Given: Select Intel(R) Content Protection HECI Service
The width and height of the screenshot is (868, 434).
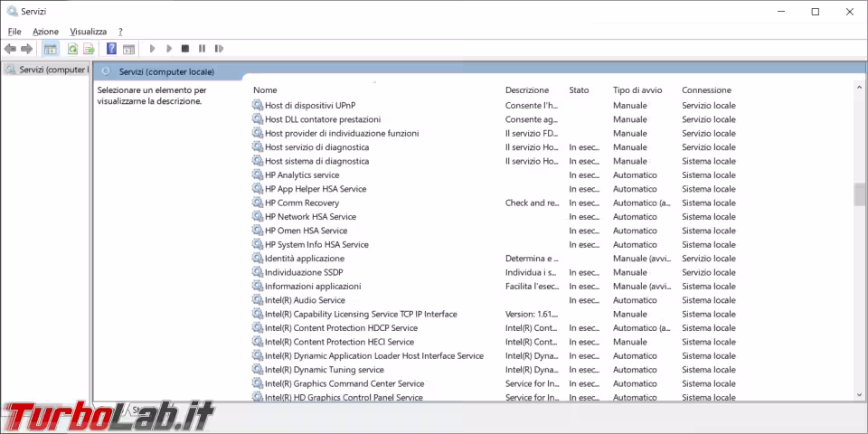Looking at the screenshot, I should click(339, 342).
